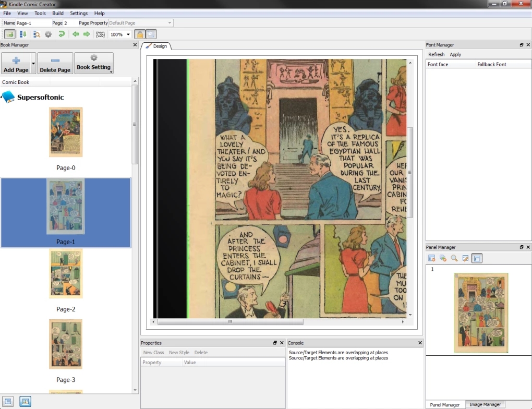
Task: Click the pencil edit panel icon in Panel Manager
Action: [x=465, y=258]
